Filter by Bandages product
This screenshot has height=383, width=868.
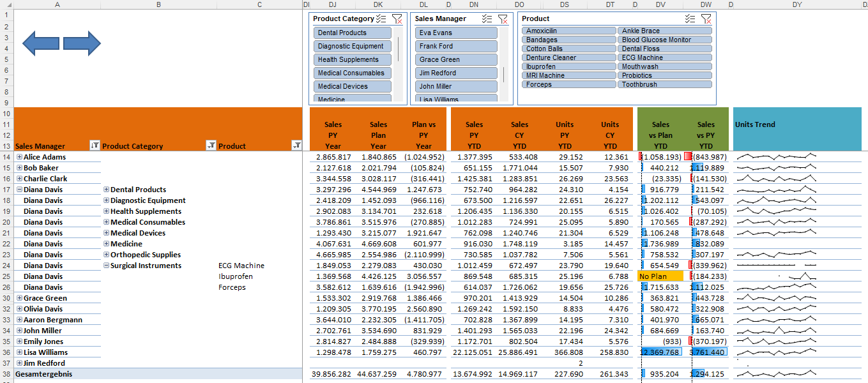(x=568, y=40)
